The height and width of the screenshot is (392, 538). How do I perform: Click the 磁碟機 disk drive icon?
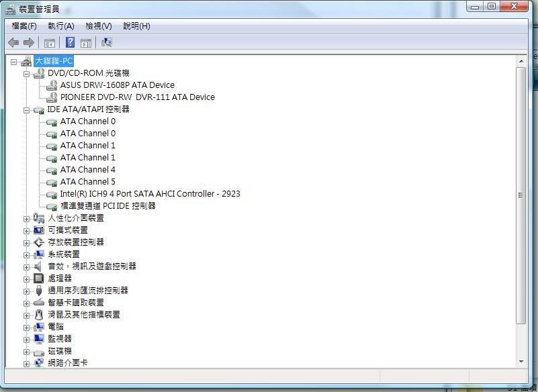pyautogui.click(x=39, y=352)
